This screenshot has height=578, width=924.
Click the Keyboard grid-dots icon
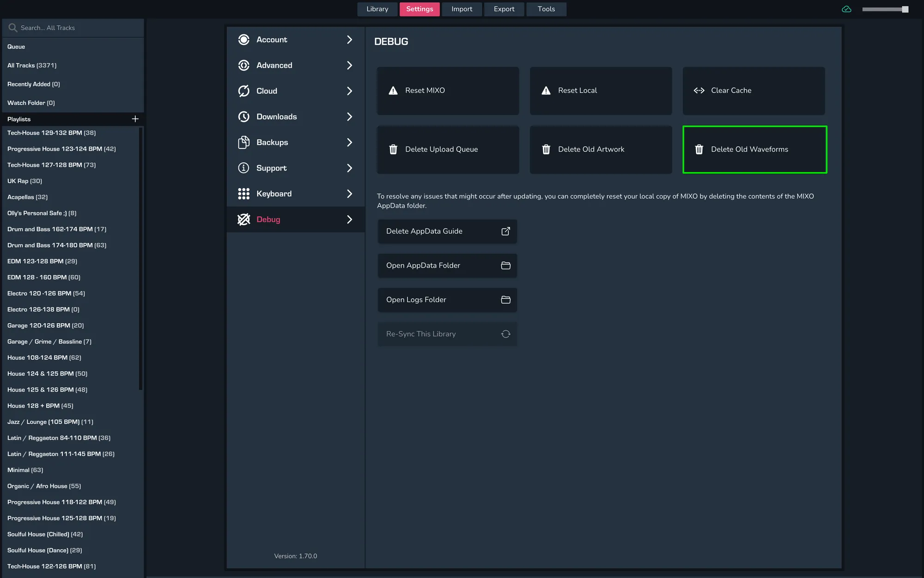pyautogui.click(x=243, y=194)
